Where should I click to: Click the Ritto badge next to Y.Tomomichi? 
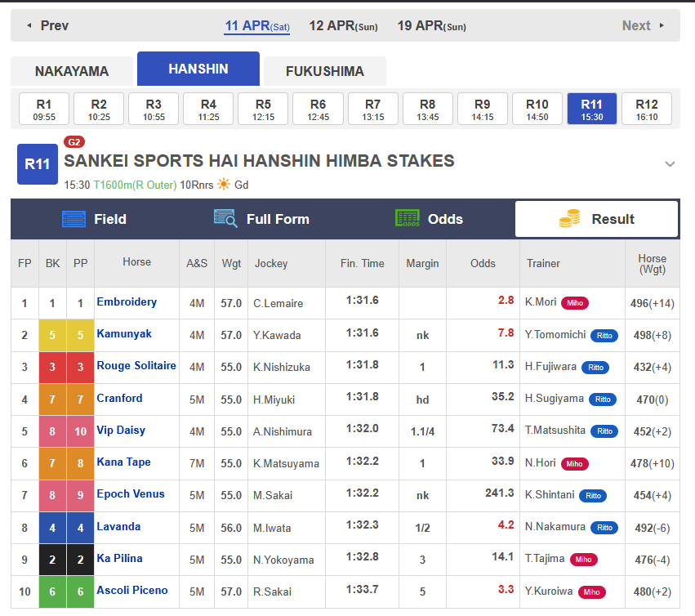(x=604, y=336)
